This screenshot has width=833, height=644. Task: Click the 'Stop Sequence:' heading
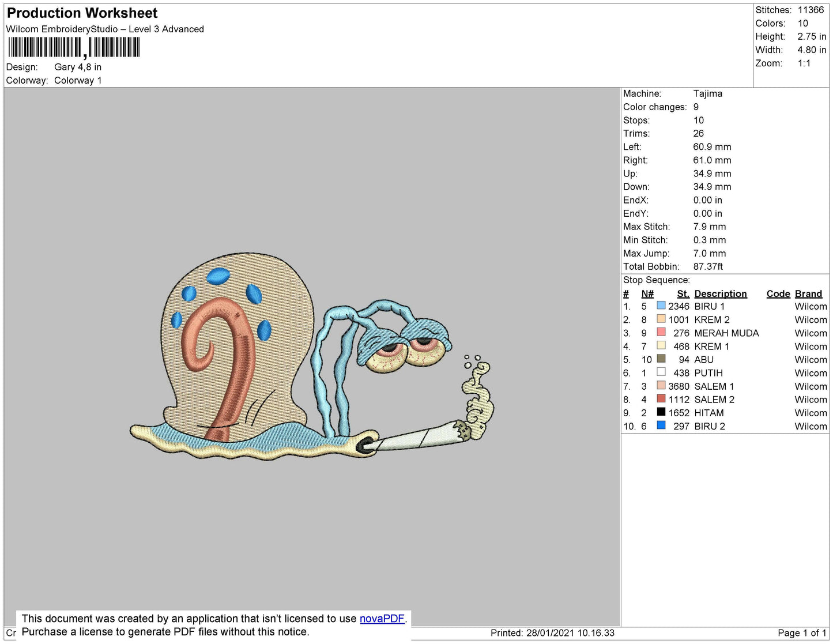pyautogui.click(x=657, y=280)
